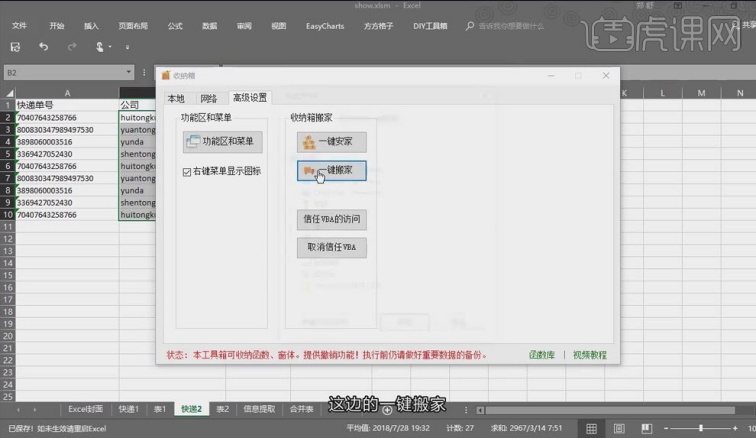This screenshot has height=438, width=756.
Task: Select the 公式 ribbon tab
Action: (x=175, y=26)
